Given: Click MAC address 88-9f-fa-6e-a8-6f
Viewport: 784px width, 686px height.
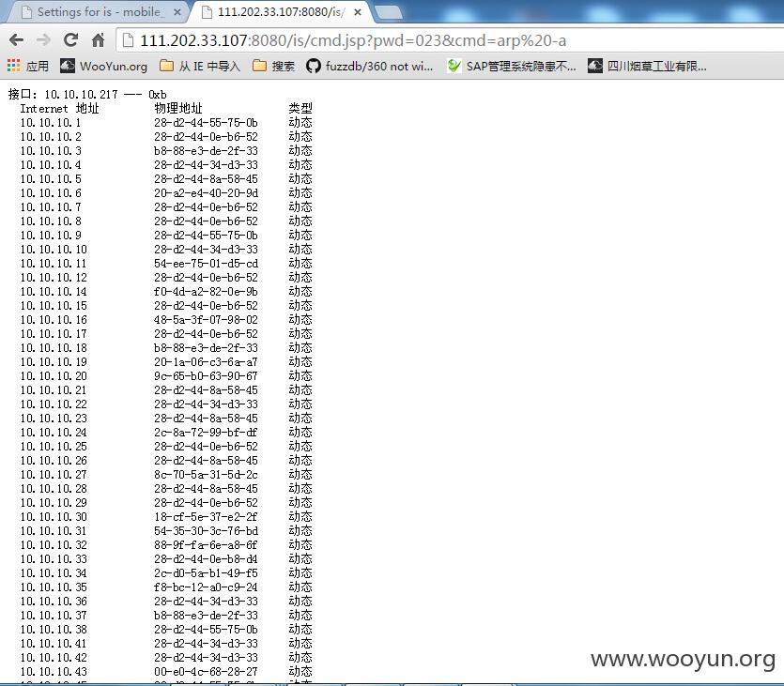Looking at the screenshot, I should coord(206,545).
